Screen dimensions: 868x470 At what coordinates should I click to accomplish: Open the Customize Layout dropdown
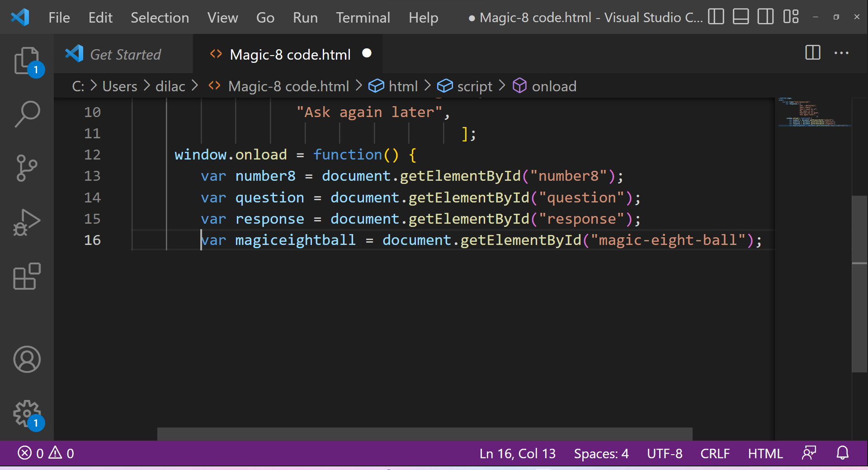click(791, 17)
